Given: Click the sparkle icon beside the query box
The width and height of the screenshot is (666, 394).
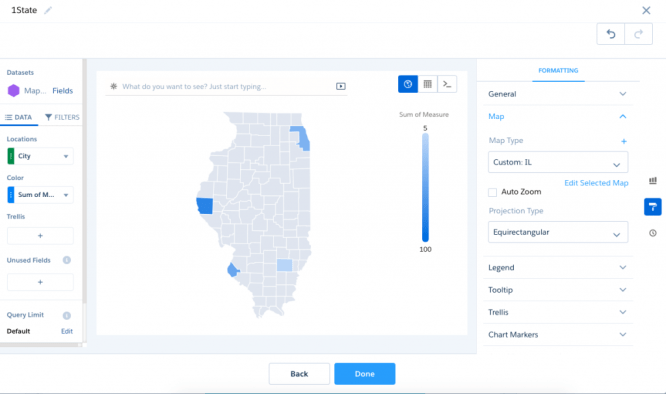Looking at the screenshot, I should pyautogui.click(x=113, y=86).
